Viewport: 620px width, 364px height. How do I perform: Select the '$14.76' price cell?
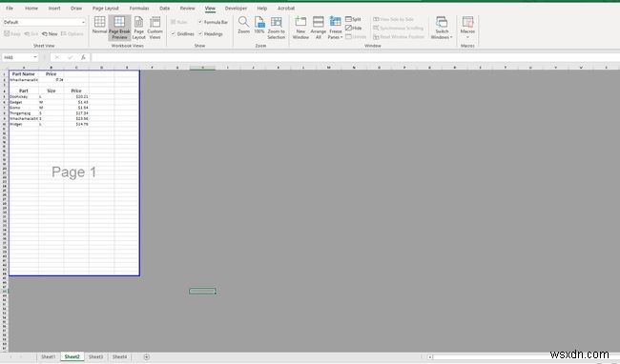76,124
